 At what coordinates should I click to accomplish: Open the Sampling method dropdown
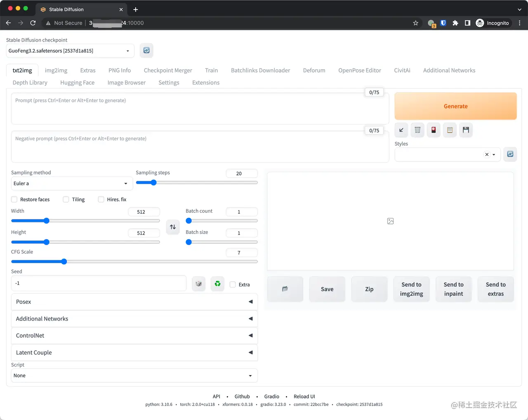72,184
